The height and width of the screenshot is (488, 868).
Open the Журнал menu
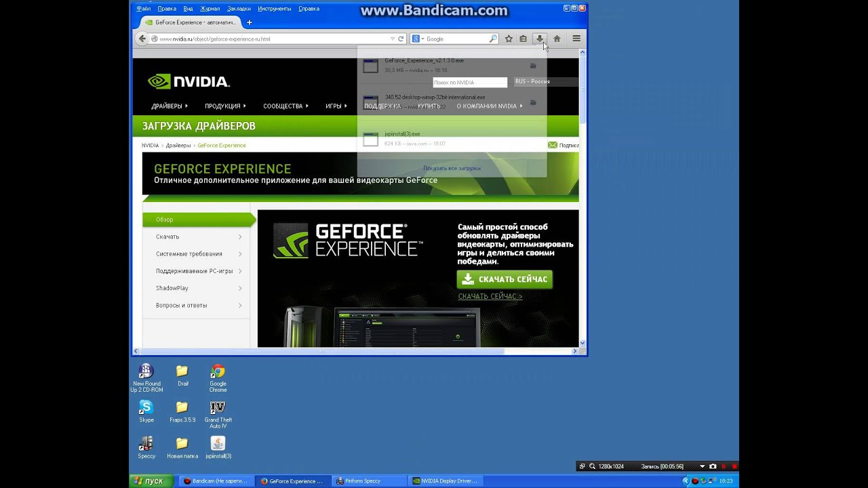pos(210,9)
